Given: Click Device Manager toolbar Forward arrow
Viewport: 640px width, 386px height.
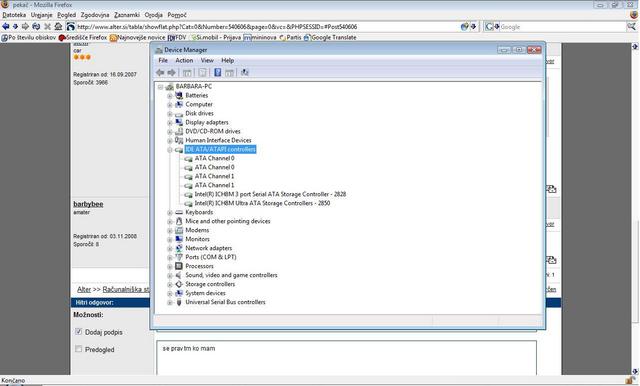Looking at the screenshot, I should [x=171, y=73].
